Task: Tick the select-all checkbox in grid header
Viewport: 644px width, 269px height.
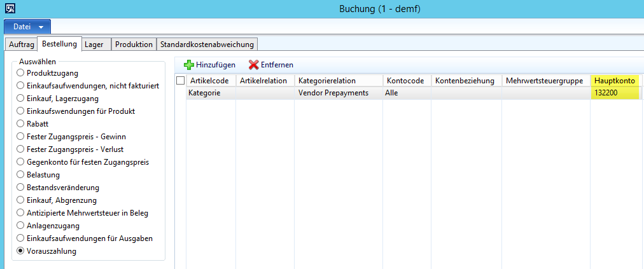Action: coord(180,81)
